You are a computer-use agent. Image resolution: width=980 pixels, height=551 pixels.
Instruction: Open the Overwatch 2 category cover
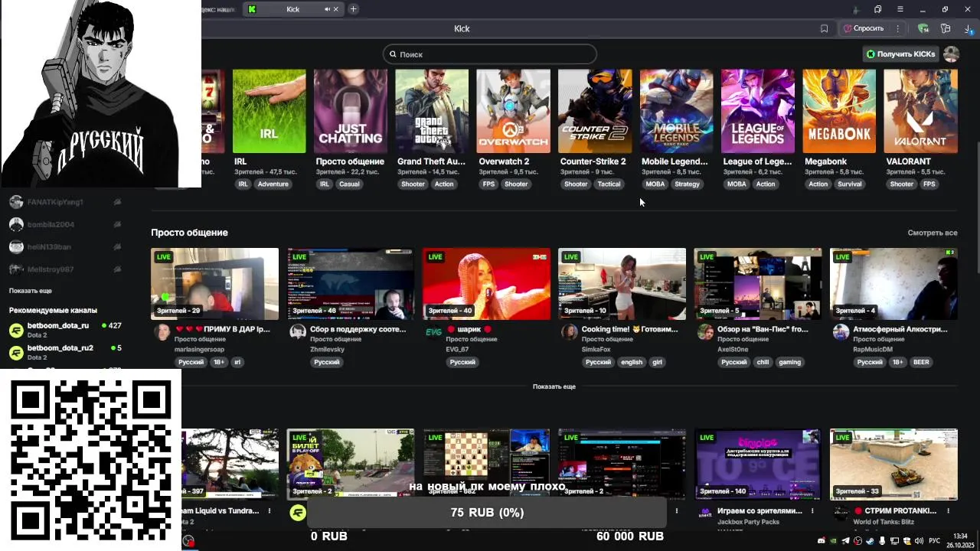point(513,111)
